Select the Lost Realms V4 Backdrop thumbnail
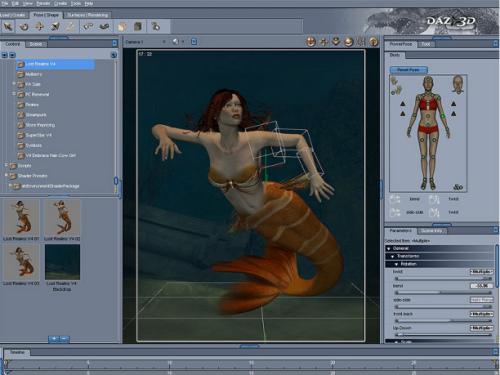Screen dimensions: 500x375 62,262
